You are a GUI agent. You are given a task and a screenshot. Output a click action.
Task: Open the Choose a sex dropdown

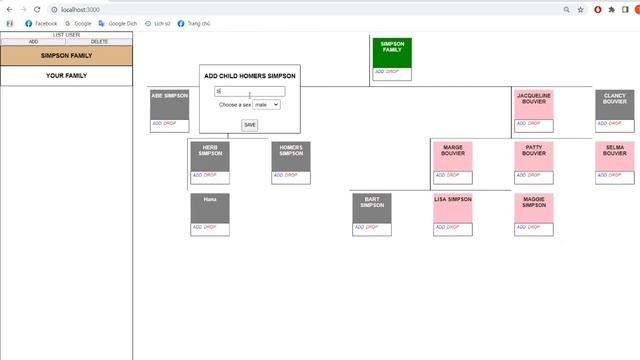pyautogui.click(x=266, y=105)
